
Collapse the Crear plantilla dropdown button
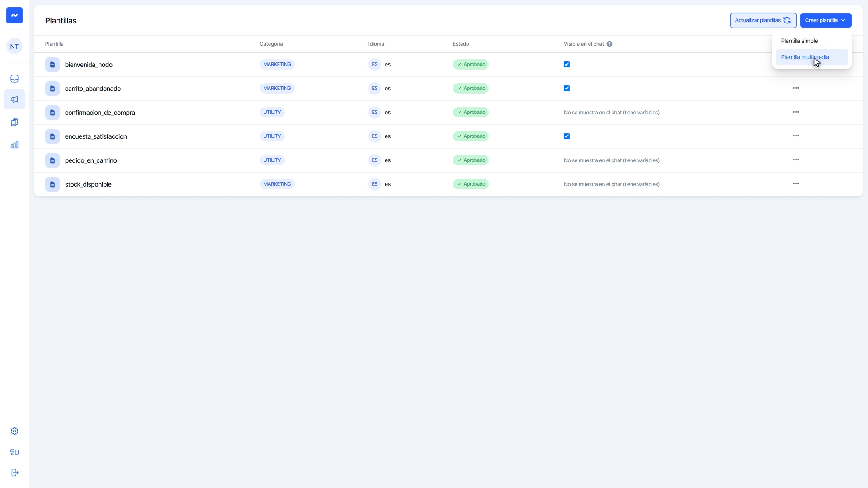(x=826, y=20)
